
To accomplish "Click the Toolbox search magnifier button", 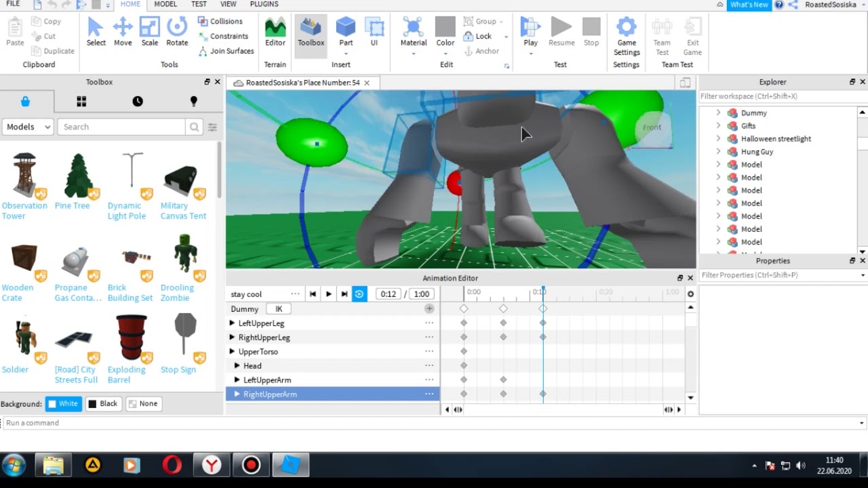I will coord(194,127).
